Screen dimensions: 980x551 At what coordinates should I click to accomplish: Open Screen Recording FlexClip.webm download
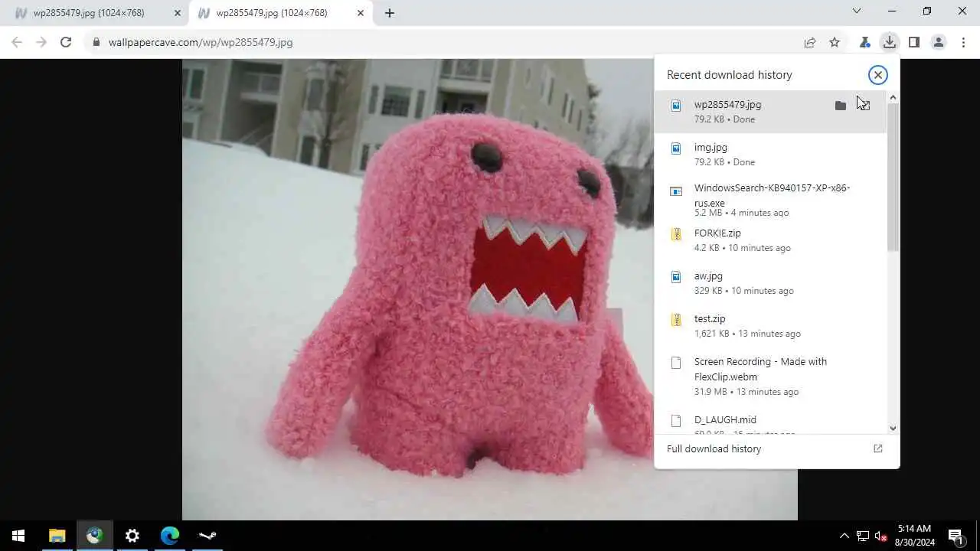click(x=770, y=377)
